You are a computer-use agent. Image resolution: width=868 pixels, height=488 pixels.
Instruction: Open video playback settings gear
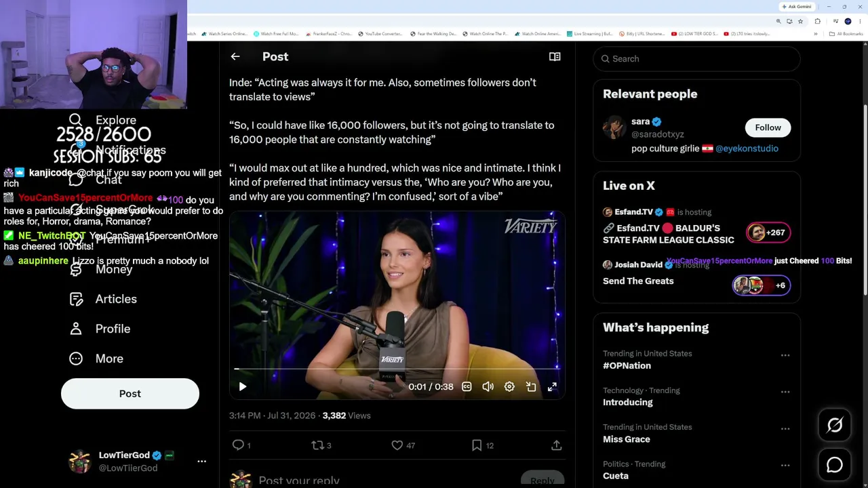(x=509, y=387)
